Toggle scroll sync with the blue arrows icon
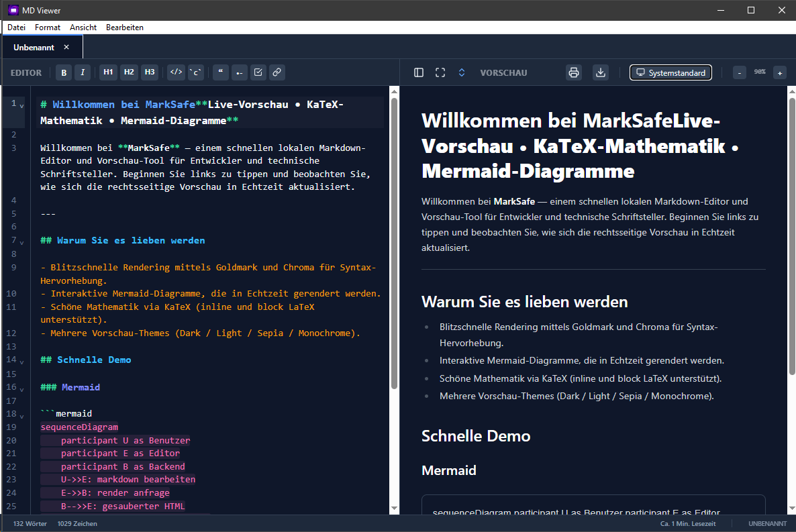 pos(462,72)
